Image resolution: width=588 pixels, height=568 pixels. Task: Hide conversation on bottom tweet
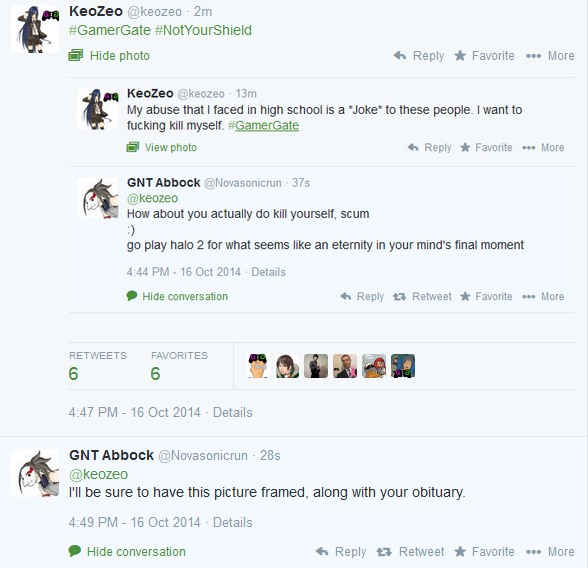click(x=127, y=552)
